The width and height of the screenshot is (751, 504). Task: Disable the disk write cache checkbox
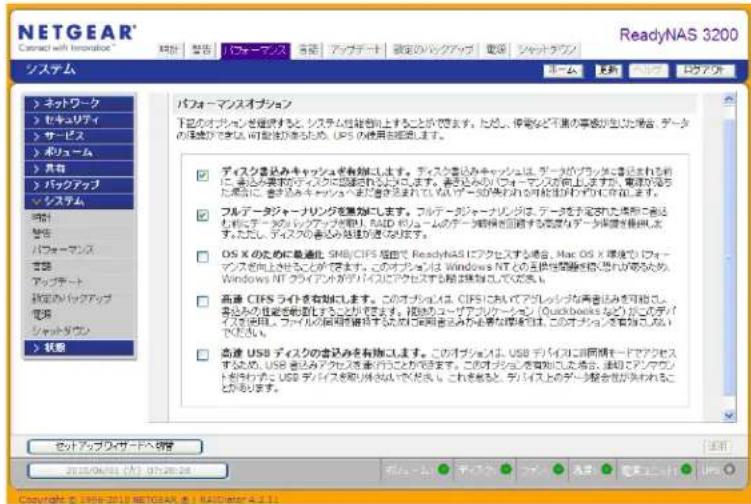click(x=203, y=175)
